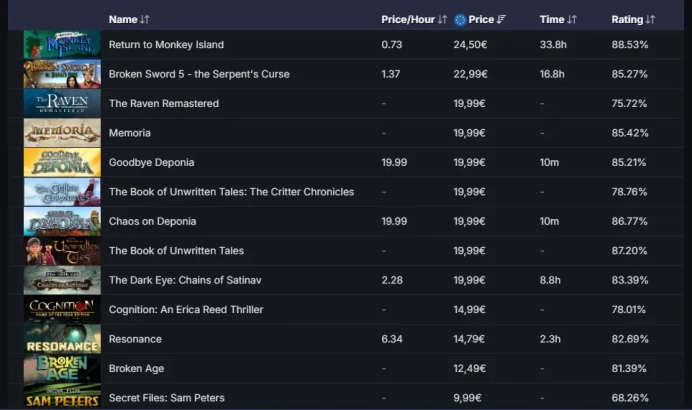692x410 pixels.
Task: Click the 6.34 price per hour value
Action: coord(392,339)
